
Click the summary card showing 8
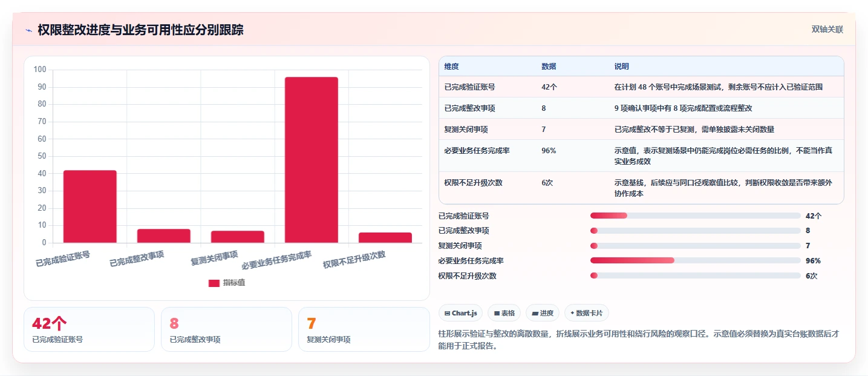[226, 329]
